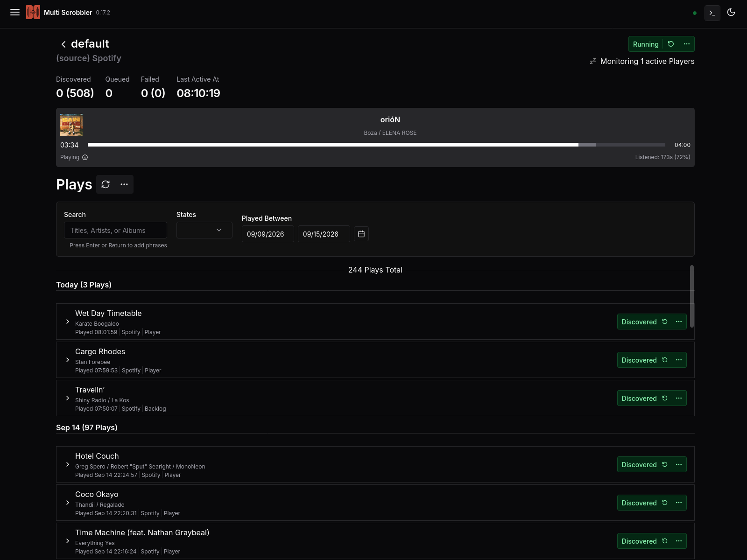This screenshot has height=560, width=747.
Task: Toggle dark mode moon icon
Action: click(x=731, y=13)
